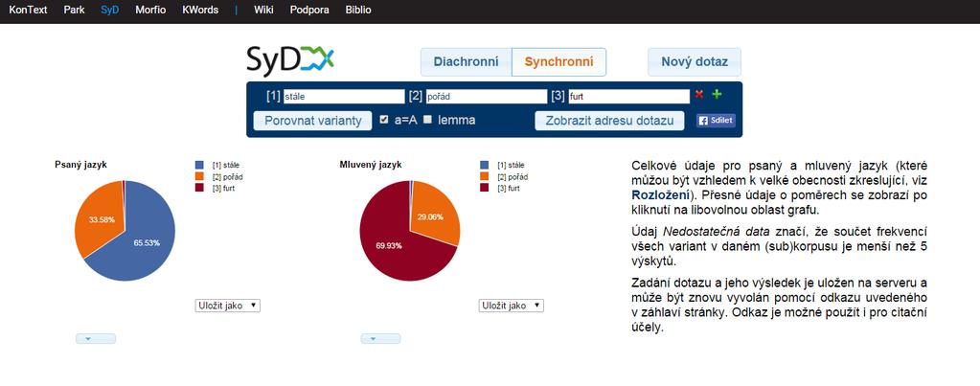Click the Porovnat varianty button
Viewport: 980px width, 386px height.
click(312, 121)
